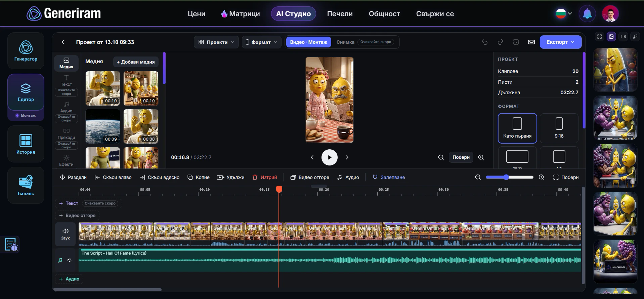
Task: Click the undo arrow icon
Action: (484, 42)
